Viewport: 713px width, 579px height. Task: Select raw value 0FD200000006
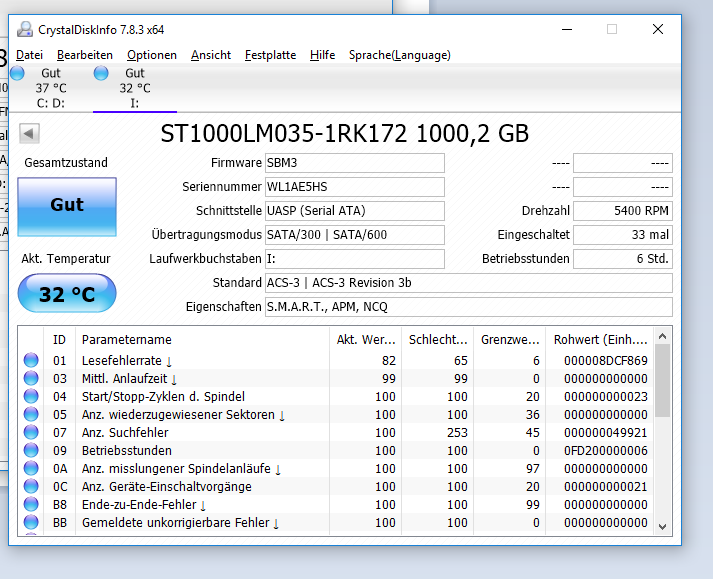(x=606, y=451)
